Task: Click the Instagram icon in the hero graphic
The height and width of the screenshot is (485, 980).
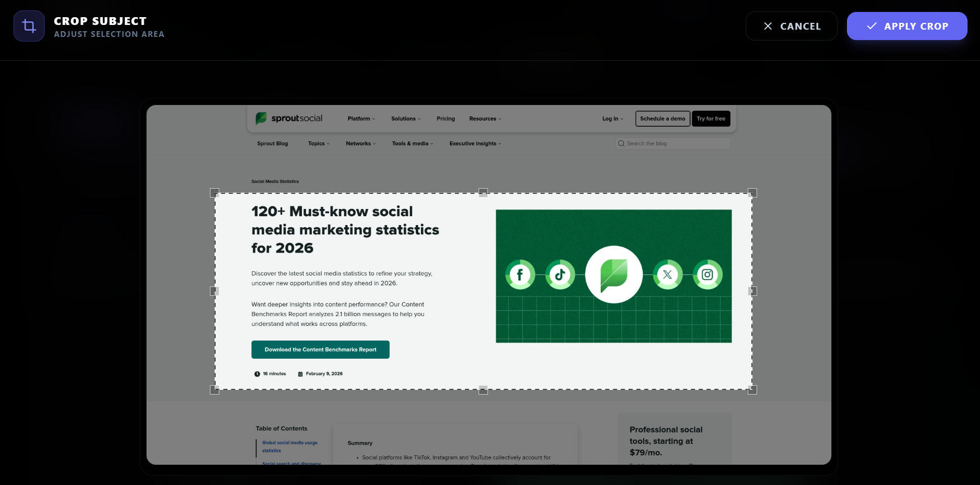Action: tap(707, 274)
